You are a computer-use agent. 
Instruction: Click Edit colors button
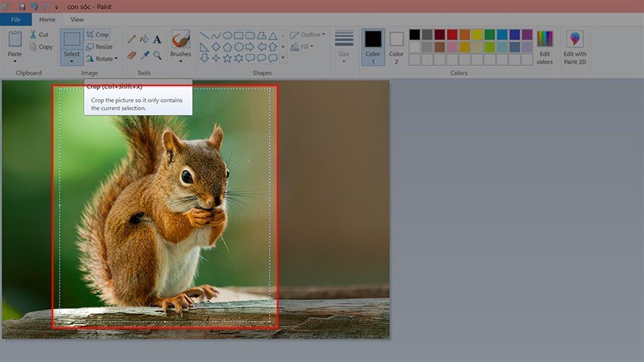tap(545, 47)
